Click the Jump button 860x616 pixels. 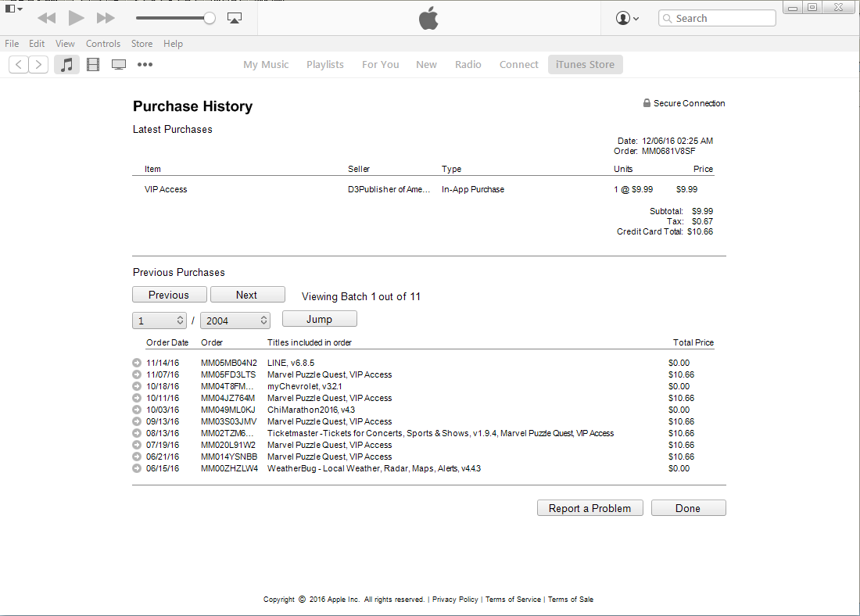tap(319, 319)
